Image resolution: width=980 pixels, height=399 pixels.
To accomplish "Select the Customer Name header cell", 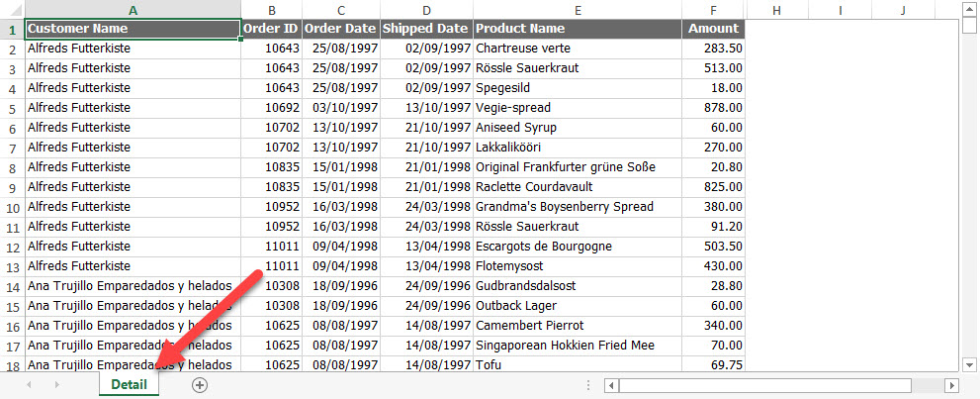I will click(133, 29).
